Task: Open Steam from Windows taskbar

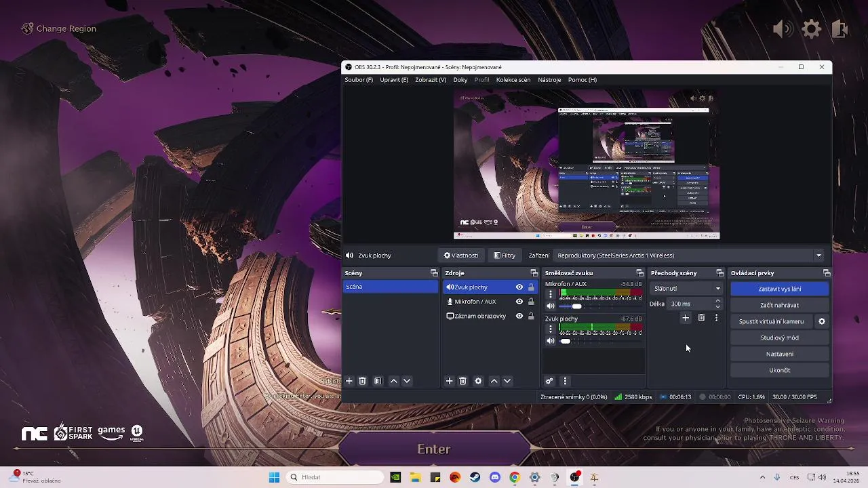Action: [475, 477]
